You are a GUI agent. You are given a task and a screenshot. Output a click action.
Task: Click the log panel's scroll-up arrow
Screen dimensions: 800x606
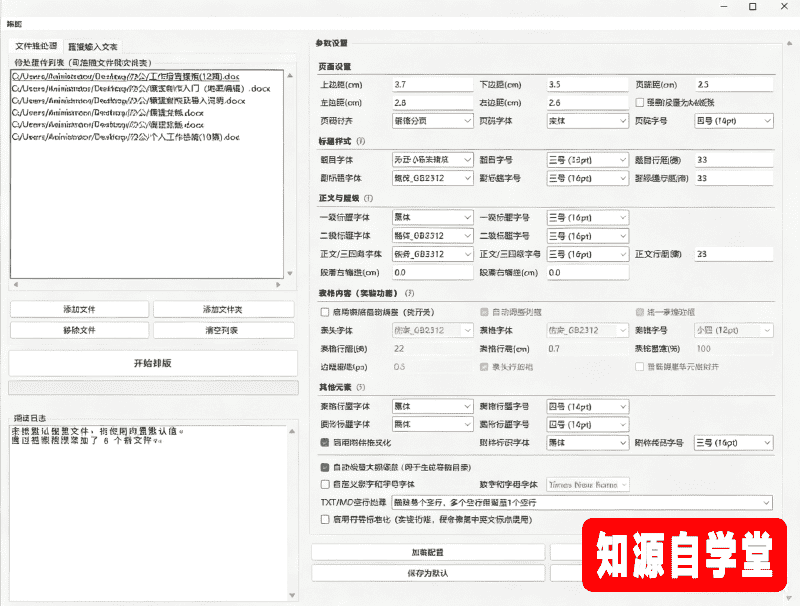tap(292, 432)
